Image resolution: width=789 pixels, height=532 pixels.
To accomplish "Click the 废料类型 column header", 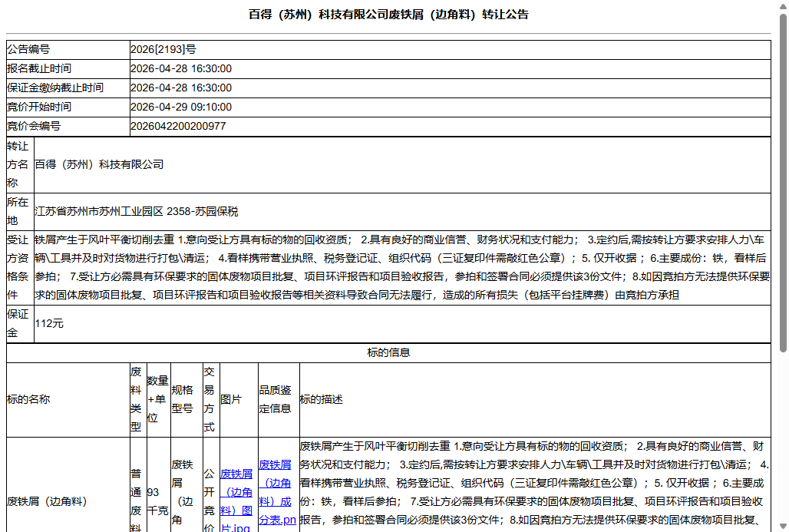I will tap(138, 400).
